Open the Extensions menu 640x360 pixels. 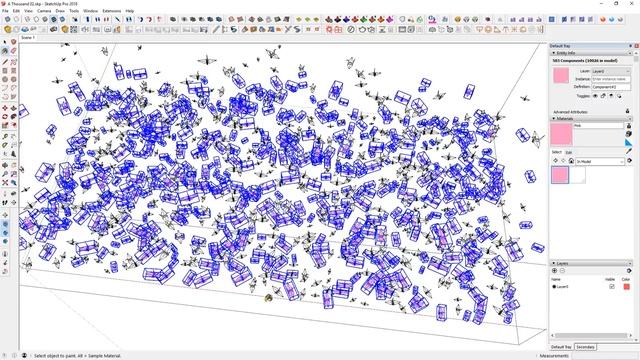click(111, 11)
